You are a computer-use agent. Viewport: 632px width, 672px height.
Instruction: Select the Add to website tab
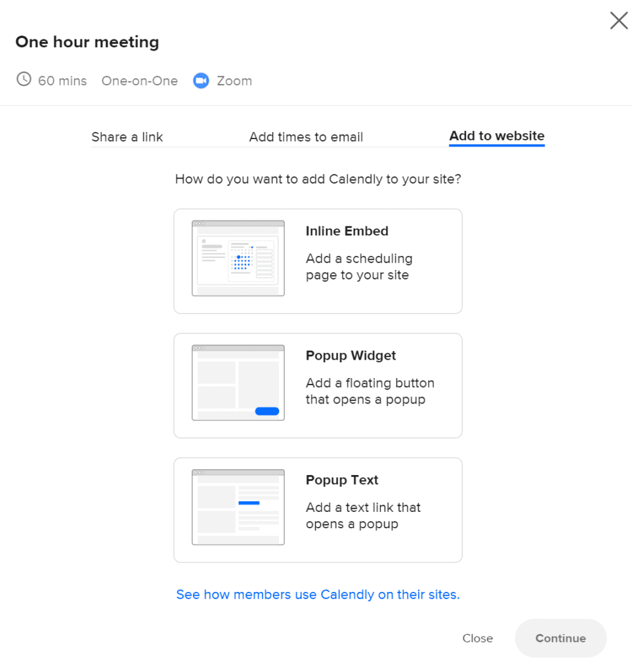(x=497, y=136)
